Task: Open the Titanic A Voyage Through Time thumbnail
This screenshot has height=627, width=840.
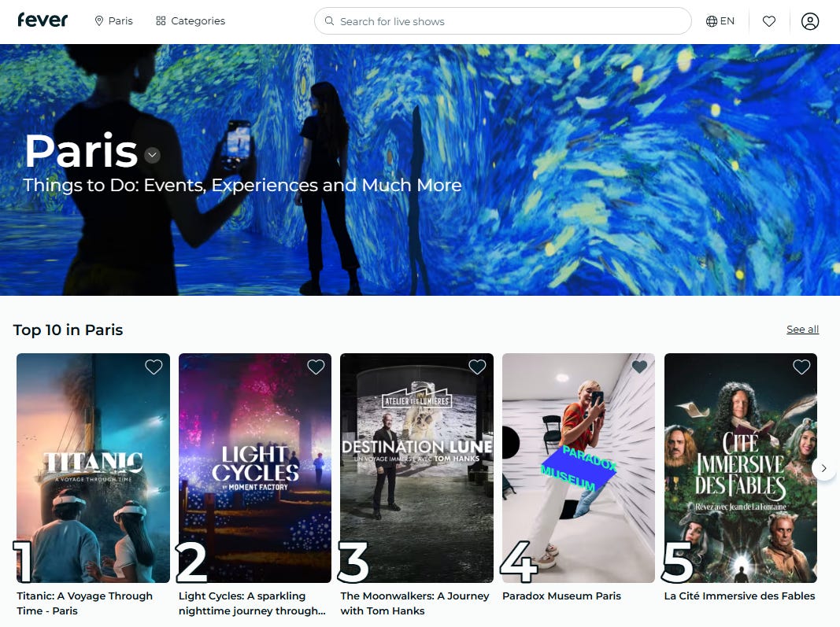Action: click(93, 468)
